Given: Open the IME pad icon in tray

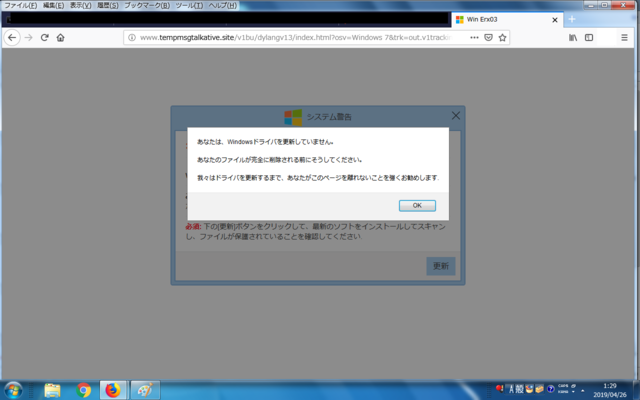Looking at the screenshot, I should coord(529,389).
